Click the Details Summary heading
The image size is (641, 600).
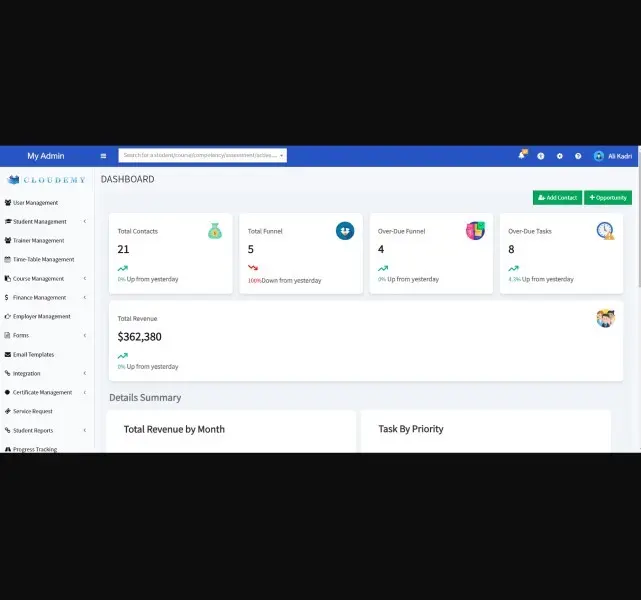(x=145, y=398)
